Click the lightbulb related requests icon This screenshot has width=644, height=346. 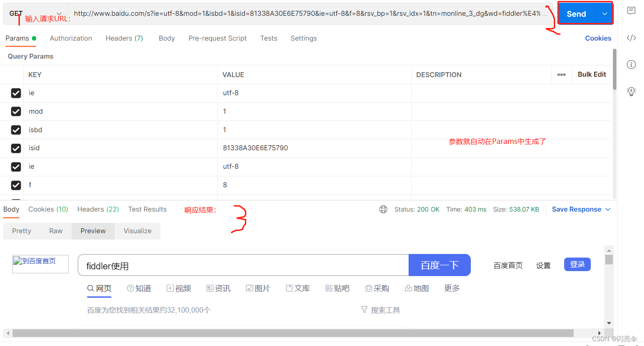click(x=631, y=92)
